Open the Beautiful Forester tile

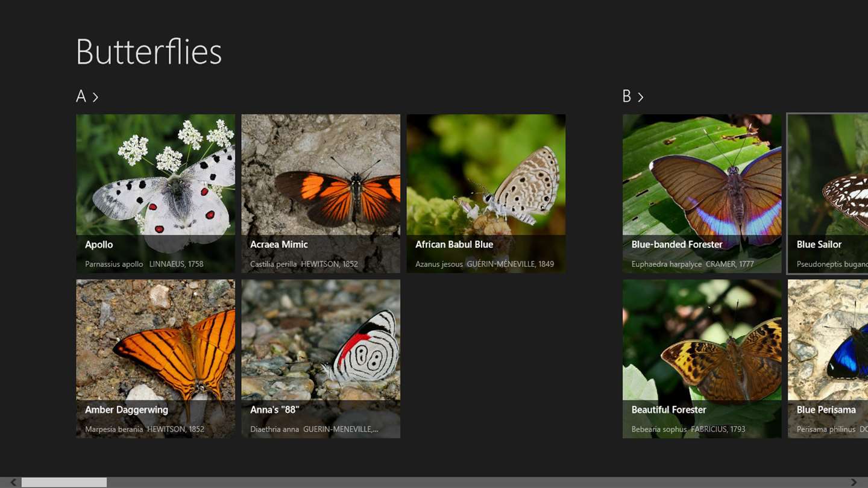click(x=702, y=358)
